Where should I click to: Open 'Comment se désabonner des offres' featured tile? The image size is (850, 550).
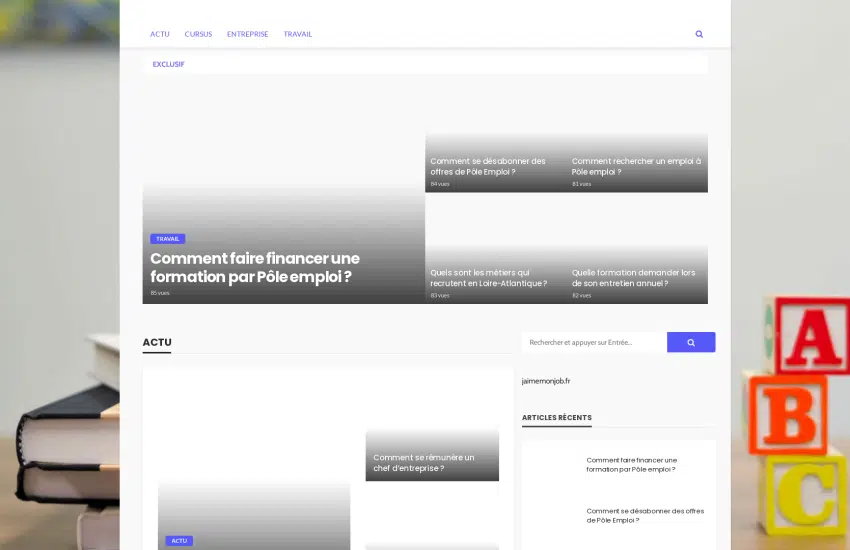coord(488,166)
